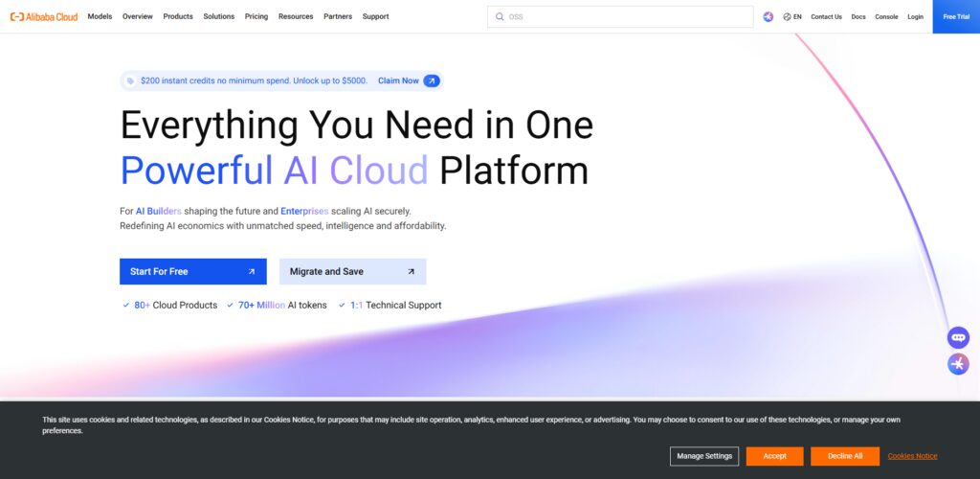Image resolution: width=980 pixels, height=479 pixels.
Task: Open the Models menu
Action: pyautogui.click(x=100, y=17)
